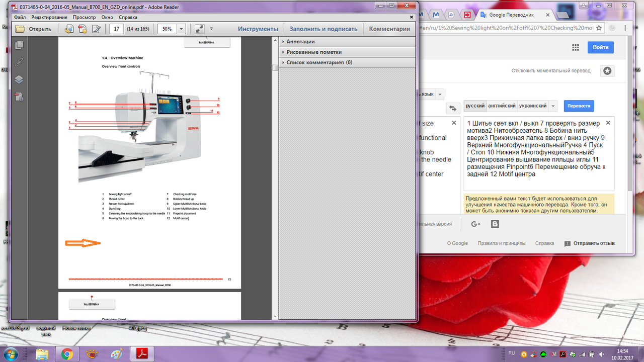
Task: Click the Правила и принципы footer link
Action: (x=502, y=243)
